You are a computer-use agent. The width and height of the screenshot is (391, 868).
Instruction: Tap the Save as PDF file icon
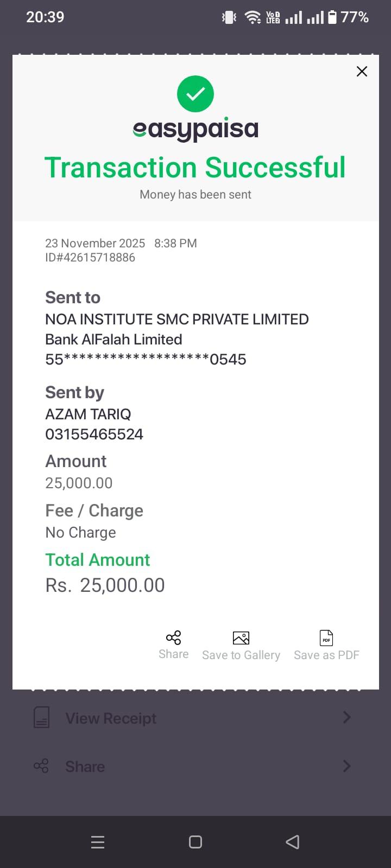point(326,638)
